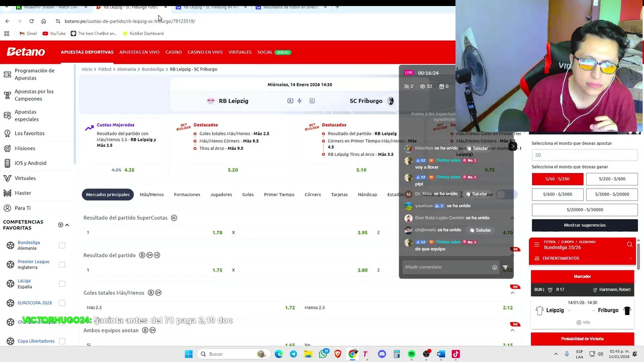
Task: Tick the Premier League Inglaterra checkbox
Action: pyautogui.click(x=62, y=264)
